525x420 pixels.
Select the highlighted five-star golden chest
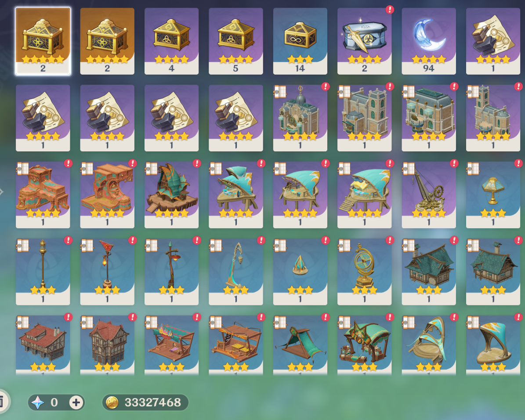pos(43,41)
